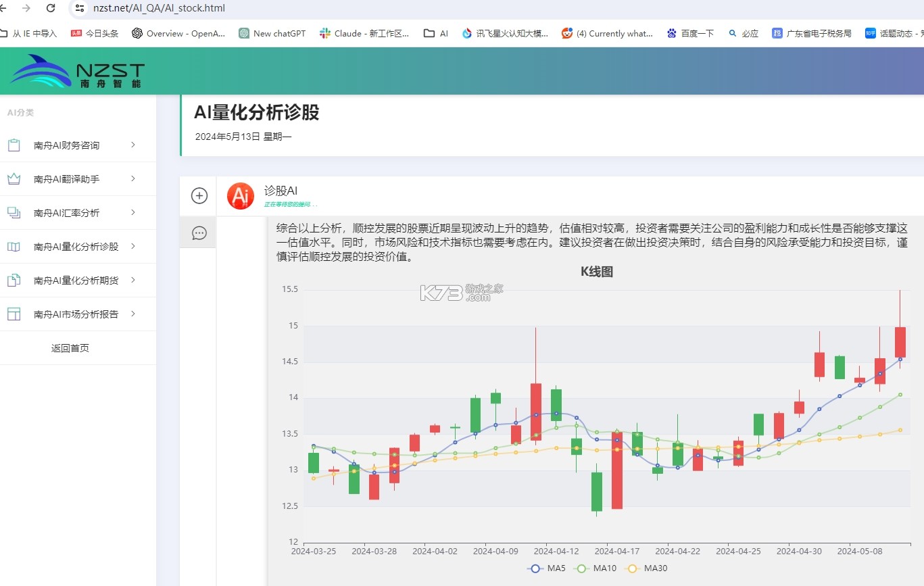This screenshot has height=586, width=924.
Task: Start a new chat with the plus icon
Action: (199, 195)
